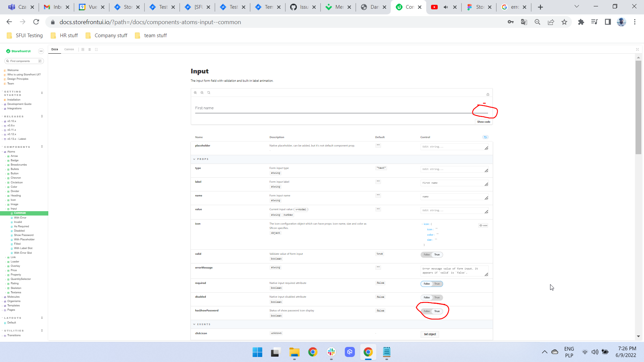Click the Set object button for click:icon
Viewport: 644px width, 362px height.
(430, 334)
